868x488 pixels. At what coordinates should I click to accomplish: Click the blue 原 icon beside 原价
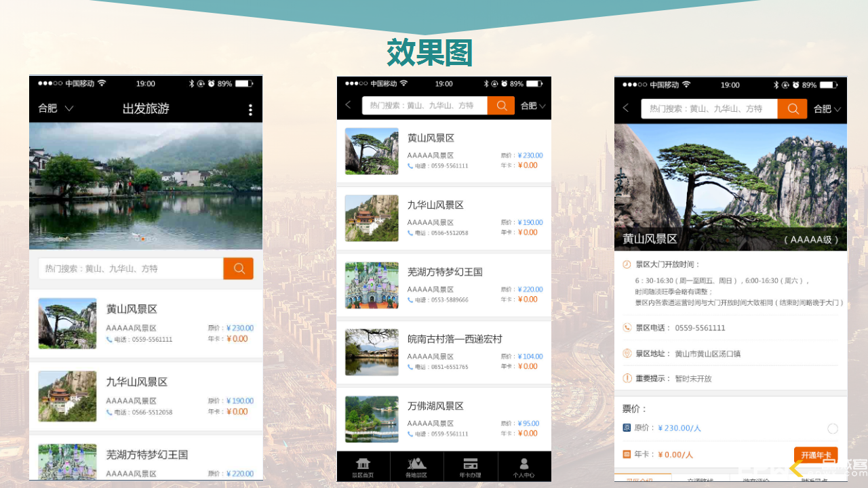[x=627, y=428]
